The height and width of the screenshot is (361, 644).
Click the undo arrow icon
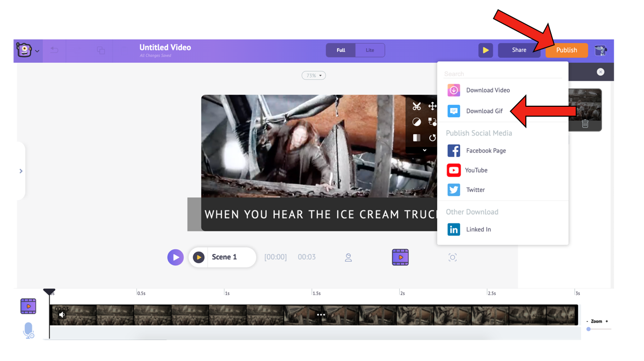[x=54, y=50]
